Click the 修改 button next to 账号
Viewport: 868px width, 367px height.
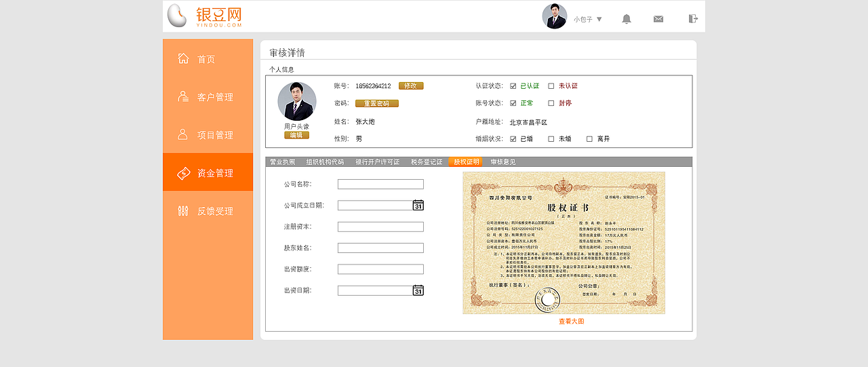[x=411, y=86]
